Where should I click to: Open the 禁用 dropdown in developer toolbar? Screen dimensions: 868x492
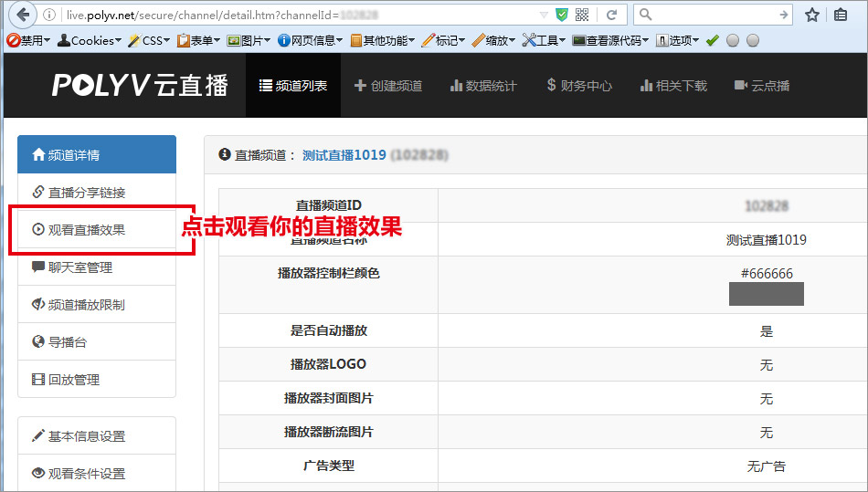pos(29,40)
